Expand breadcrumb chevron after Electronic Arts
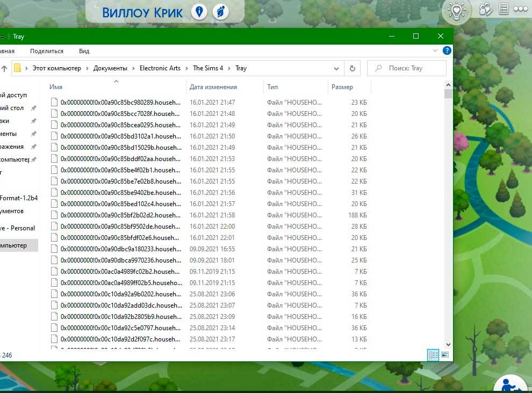Screen dimensions: 532x393 pos(187,69)
